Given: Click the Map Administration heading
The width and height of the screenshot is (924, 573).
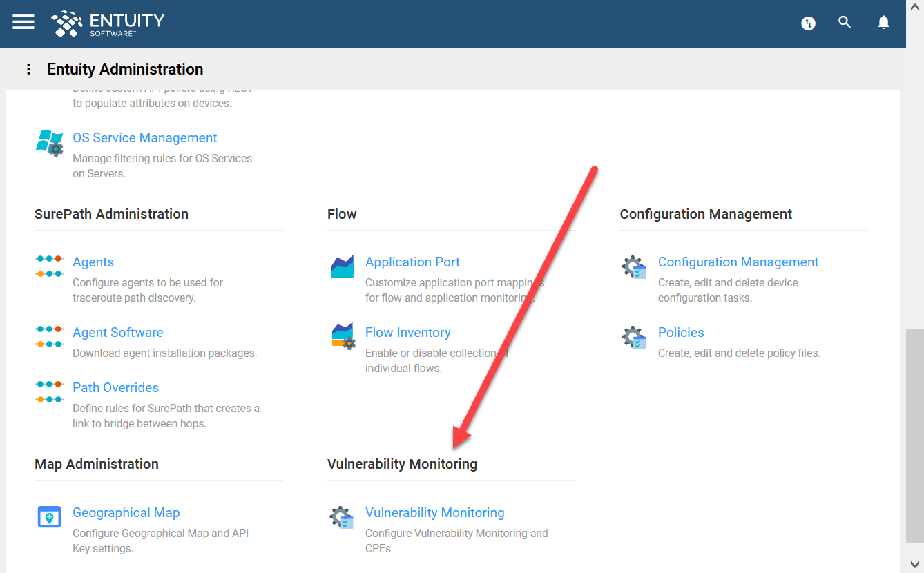Looking at the screenshot, I should 97,464.
